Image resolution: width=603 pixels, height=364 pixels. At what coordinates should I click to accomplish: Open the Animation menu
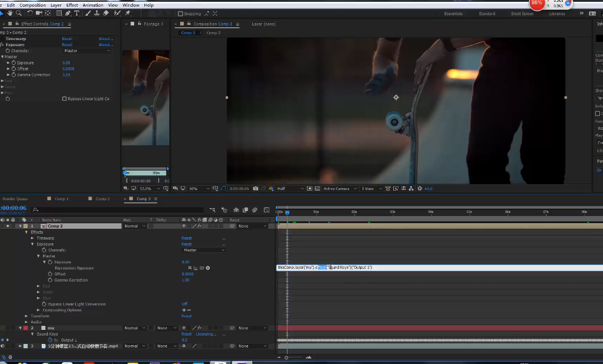click(x=93, y=5)
